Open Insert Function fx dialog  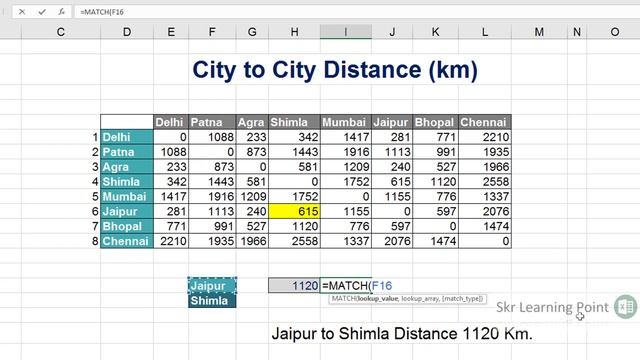(61, 12)
